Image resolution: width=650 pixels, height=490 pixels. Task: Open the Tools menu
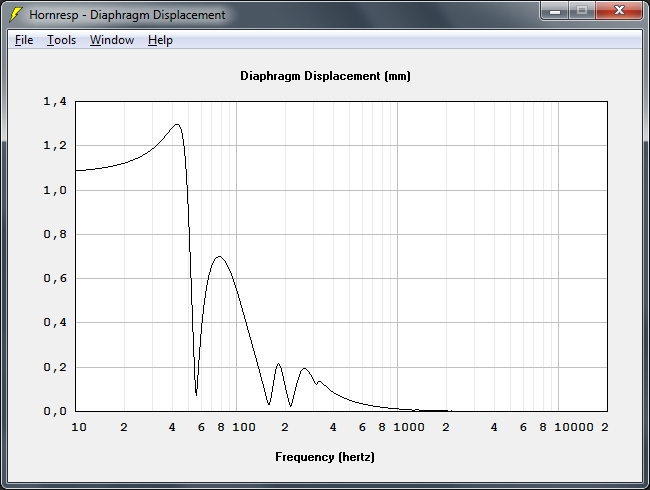point(61,40)
